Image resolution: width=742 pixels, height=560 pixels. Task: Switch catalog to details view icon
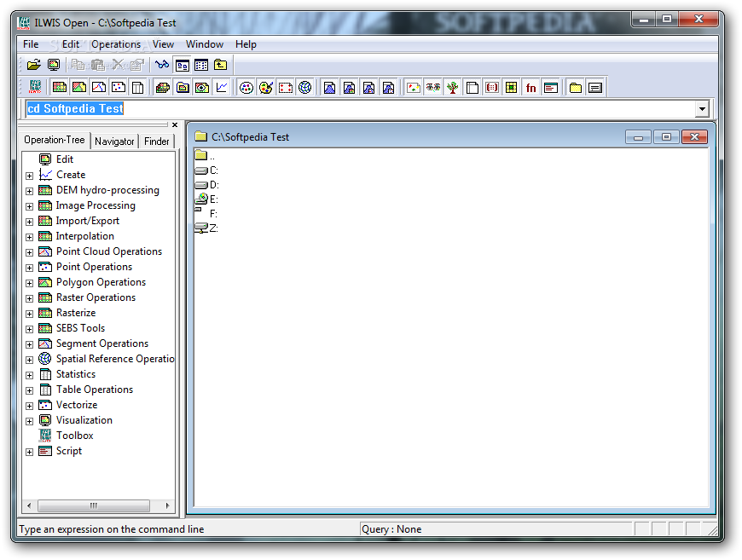[x=201, y=65]
